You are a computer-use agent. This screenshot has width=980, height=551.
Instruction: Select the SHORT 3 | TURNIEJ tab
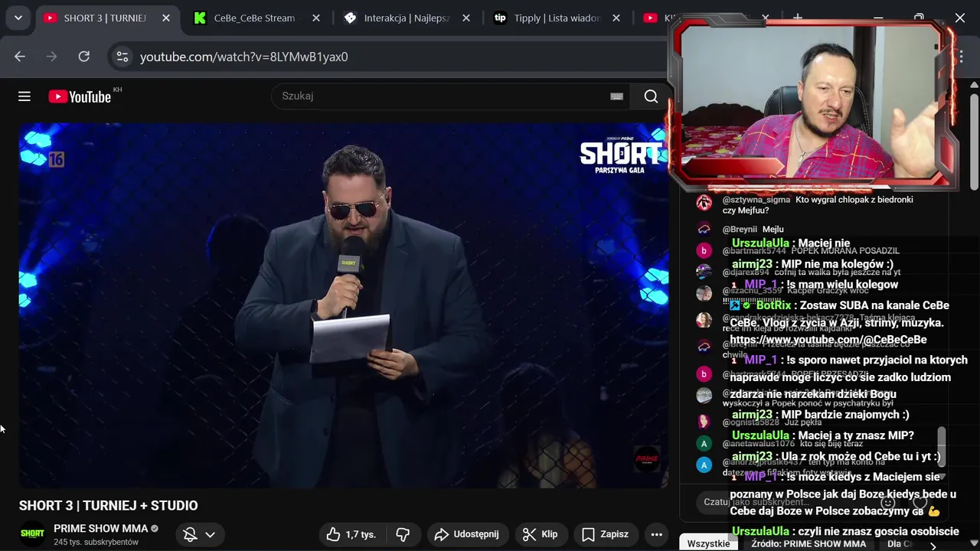tap(105, 18)
